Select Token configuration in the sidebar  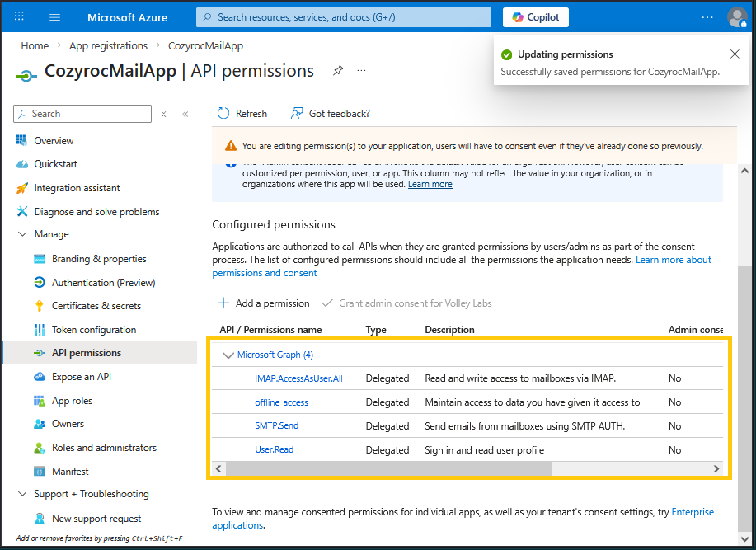pyautogui.click(x=93, y=330)
